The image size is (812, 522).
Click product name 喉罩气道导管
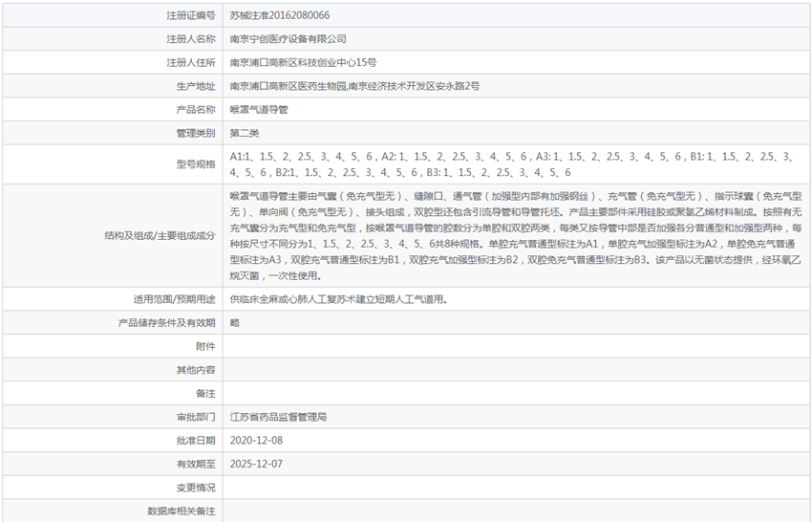[259, 109]
